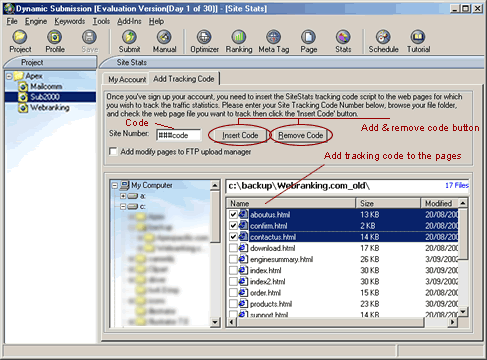
Task: Open the Optimizer tool
Action: [204, 41]
